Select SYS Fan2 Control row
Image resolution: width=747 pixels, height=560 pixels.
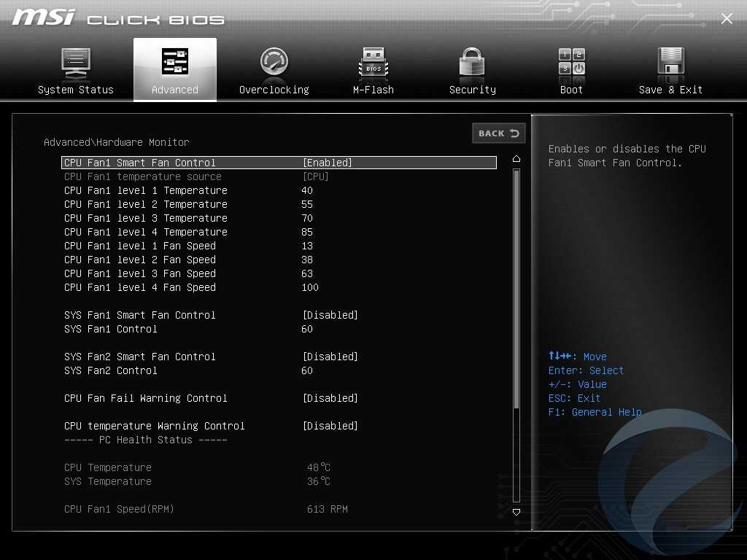coord(111,370)
